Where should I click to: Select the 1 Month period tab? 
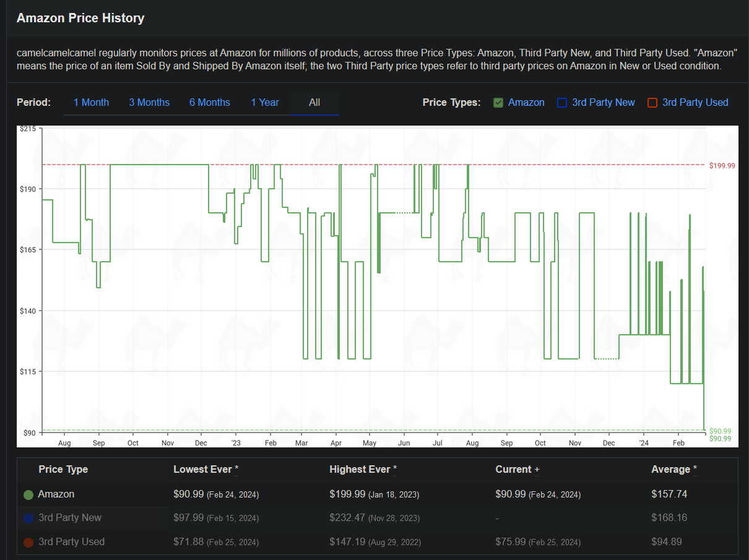91,103
